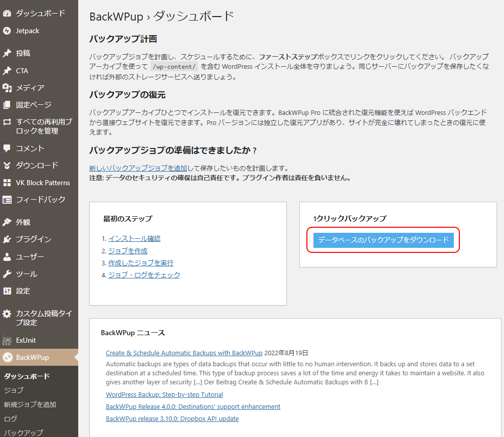Open BackWPup release 3.10.0 Dropbox link
Screen dimensions: 504x437
click(173, 418)
